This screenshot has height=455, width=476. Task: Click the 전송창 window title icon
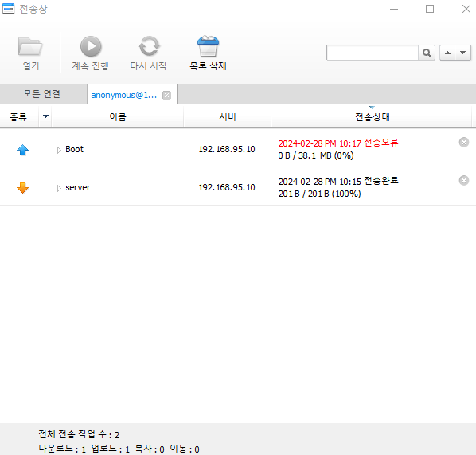pyautogui.click(x=8, y=9)
